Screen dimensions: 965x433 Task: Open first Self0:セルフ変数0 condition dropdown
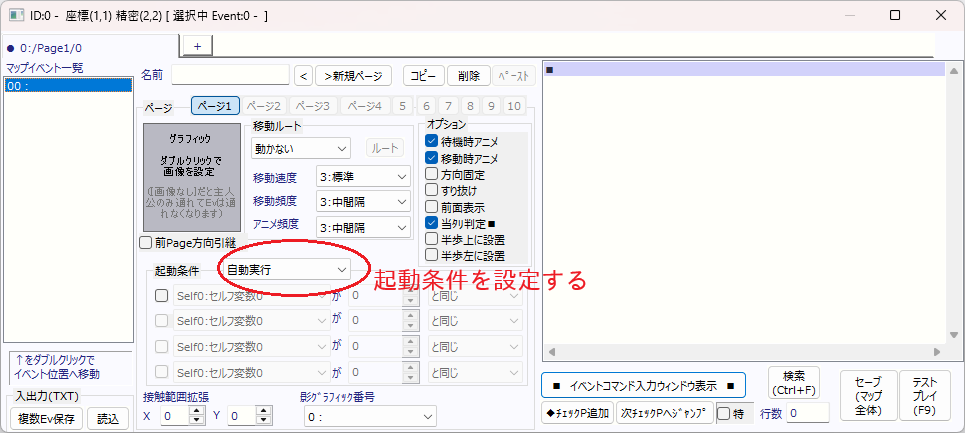point(252,296)
